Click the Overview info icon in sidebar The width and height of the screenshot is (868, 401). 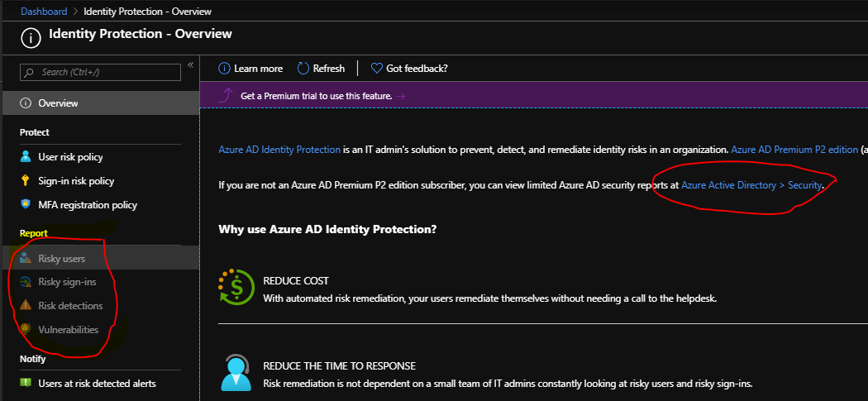click(25, 103)
